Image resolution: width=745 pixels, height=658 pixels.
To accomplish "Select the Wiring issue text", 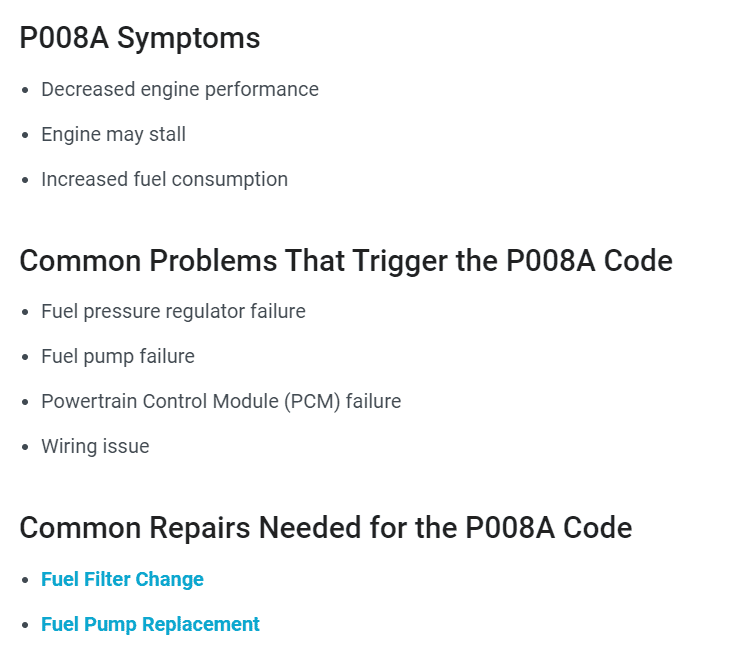I will [95, 447].
